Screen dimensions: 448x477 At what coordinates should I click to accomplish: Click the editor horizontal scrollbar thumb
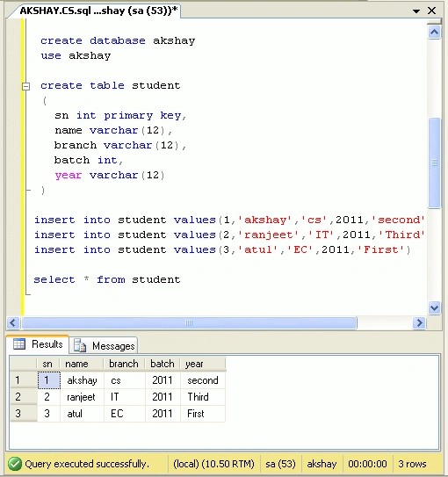(x=189, y=322)
